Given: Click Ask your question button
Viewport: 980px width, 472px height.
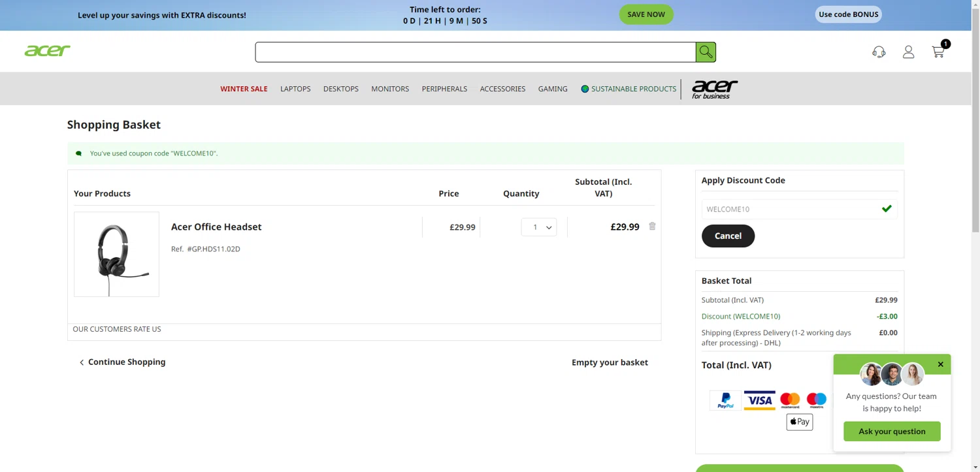Looking at the screenshot, I should [892, 432].
